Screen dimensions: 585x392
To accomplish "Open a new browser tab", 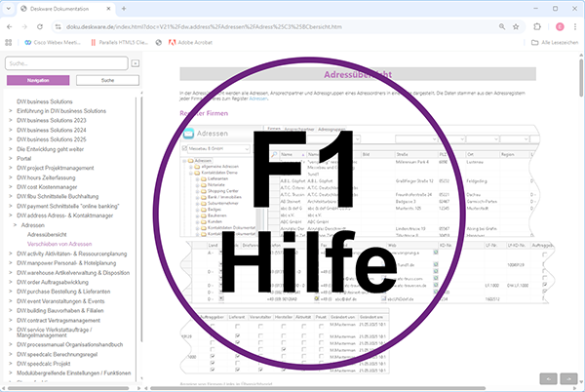I will tap(124, 8).
